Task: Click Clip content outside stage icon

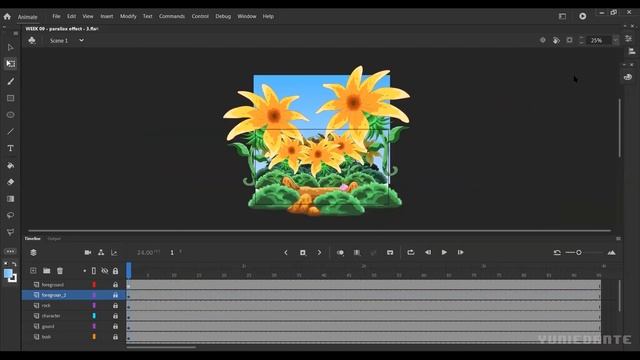Action: coord(569,40)
